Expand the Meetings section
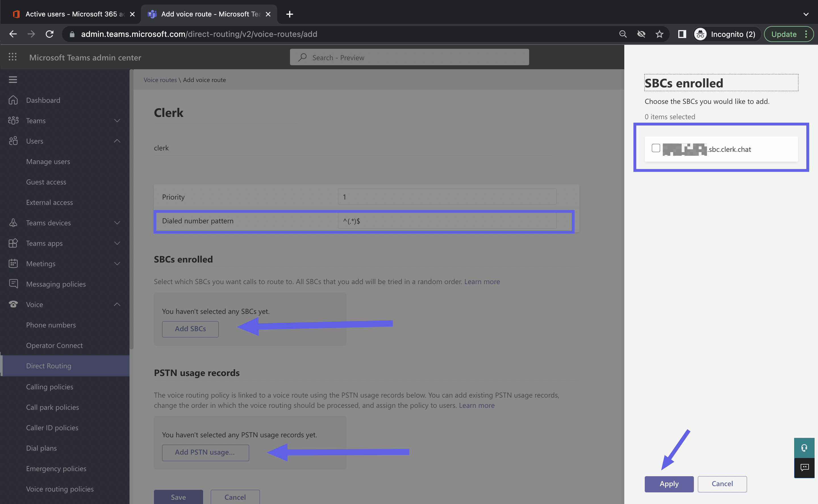Viewport: 818px width, 504px height. (117, 263)
